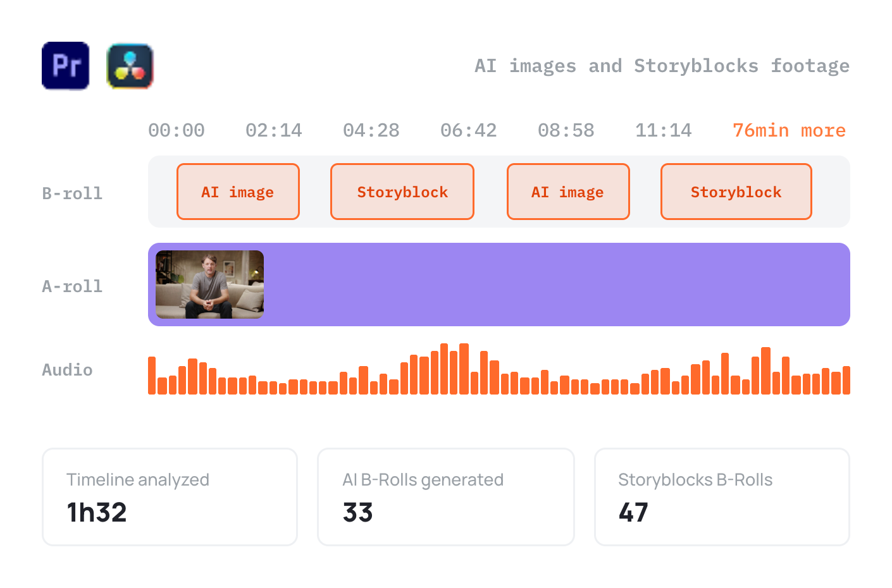Click the DaVinci Resolve icon
The height and width of the screenshot is (588, 892).
click(130, 66)
